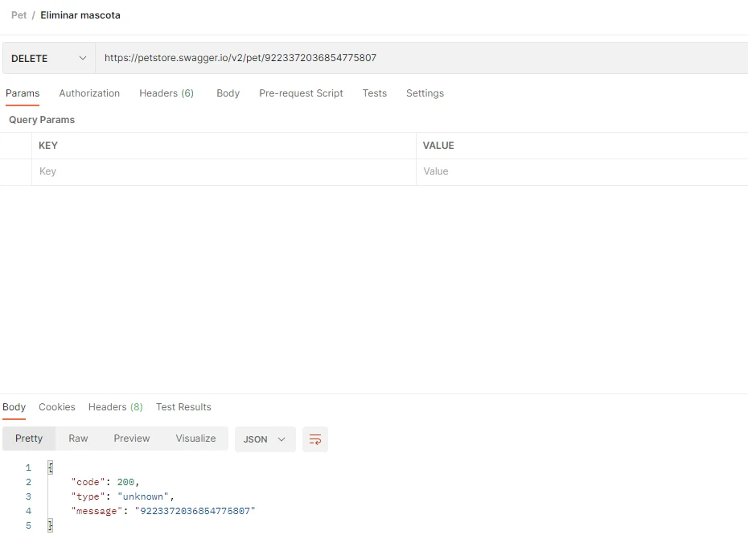Switch response view to Visualize
Viewport: 748px width, 560px height.
point(195,439)
